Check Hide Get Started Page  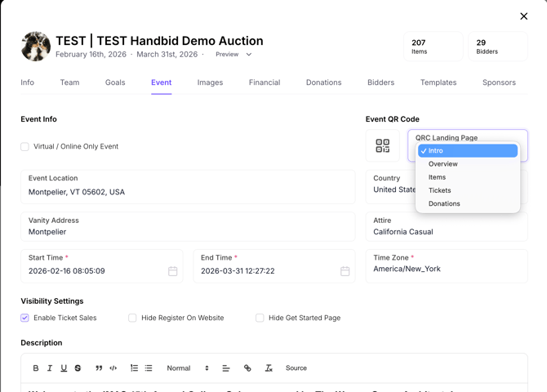(x=260, y=318)
